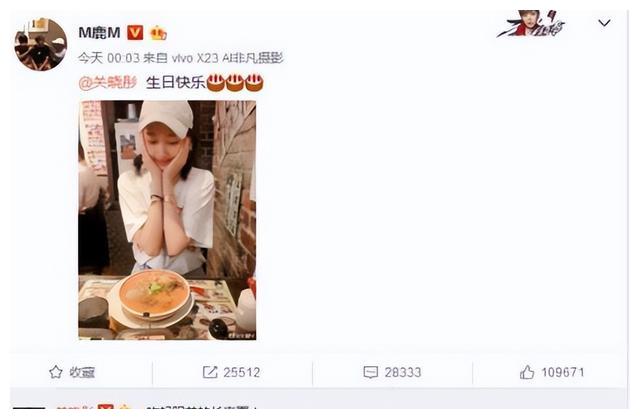The image size is (640, 419).
Task: Click the thumbs-up like icon
Action: (x=527, y=372)
